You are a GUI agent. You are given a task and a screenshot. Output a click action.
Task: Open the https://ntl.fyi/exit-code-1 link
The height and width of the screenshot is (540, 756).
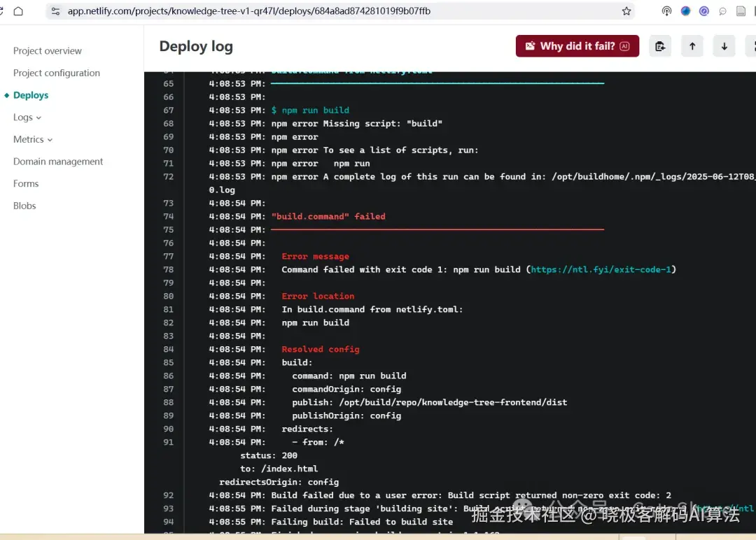click(x=601, y=269)
